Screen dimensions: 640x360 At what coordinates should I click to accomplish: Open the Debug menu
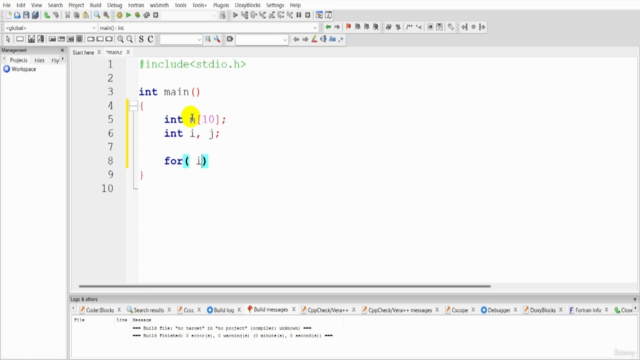pos(115,5)
